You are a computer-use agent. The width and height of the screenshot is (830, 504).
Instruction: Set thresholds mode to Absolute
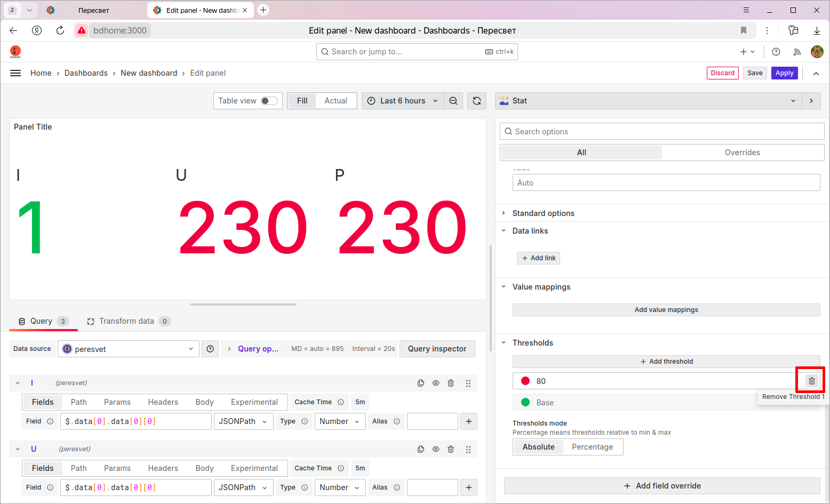(x=538, y=447)
